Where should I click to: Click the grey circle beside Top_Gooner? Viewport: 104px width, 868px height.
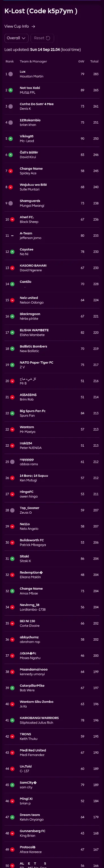pos(12,510)
